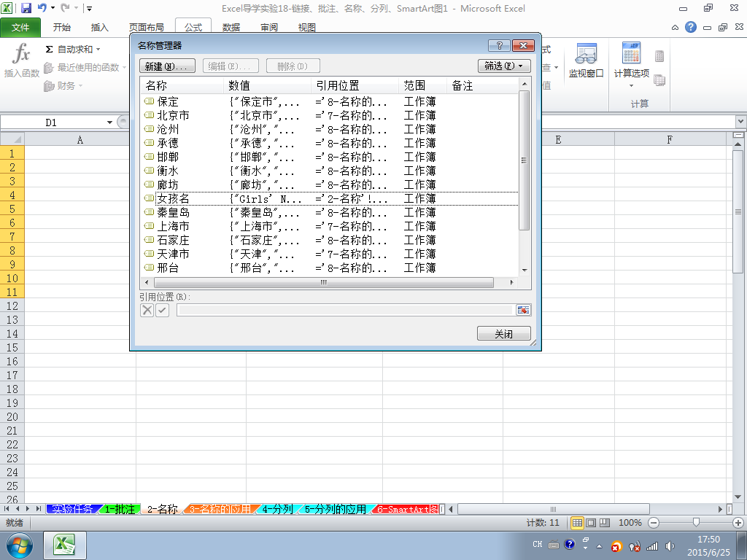Click the volume speaker tray icon
The width and height of the screenshot is (747, 560).
670,546
